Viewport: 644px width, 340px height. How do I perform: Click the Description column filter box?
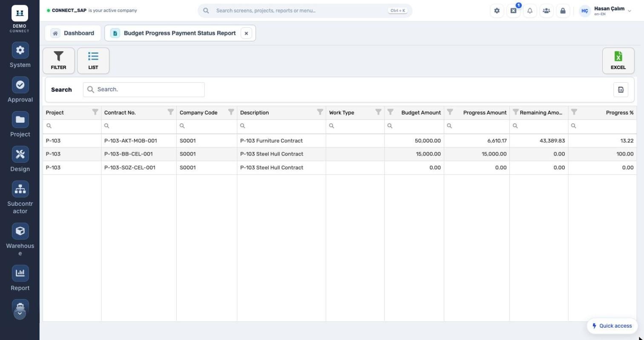point(282,126)
